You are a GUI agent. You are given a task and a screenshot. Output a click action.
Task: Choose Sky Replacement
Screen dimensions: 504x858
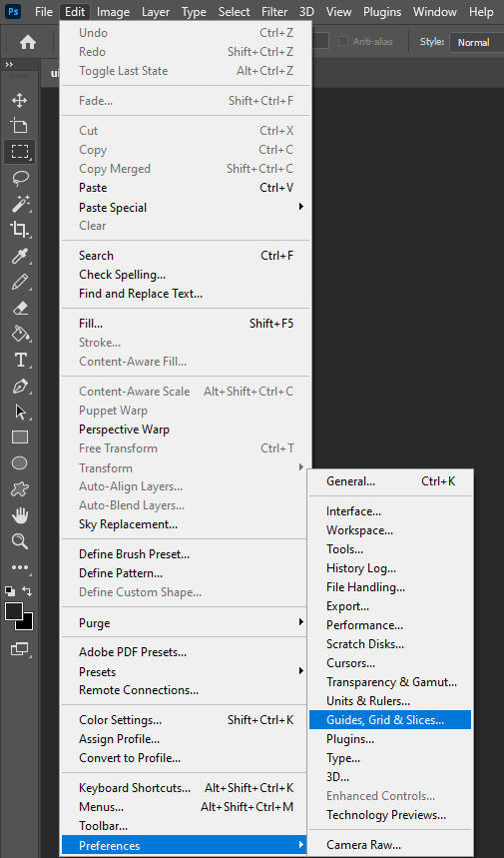pyautogui.click(x=186, y=524)
